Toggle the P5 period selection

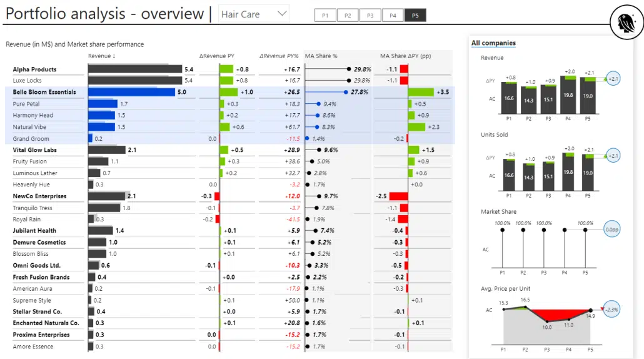coord(415,16)
